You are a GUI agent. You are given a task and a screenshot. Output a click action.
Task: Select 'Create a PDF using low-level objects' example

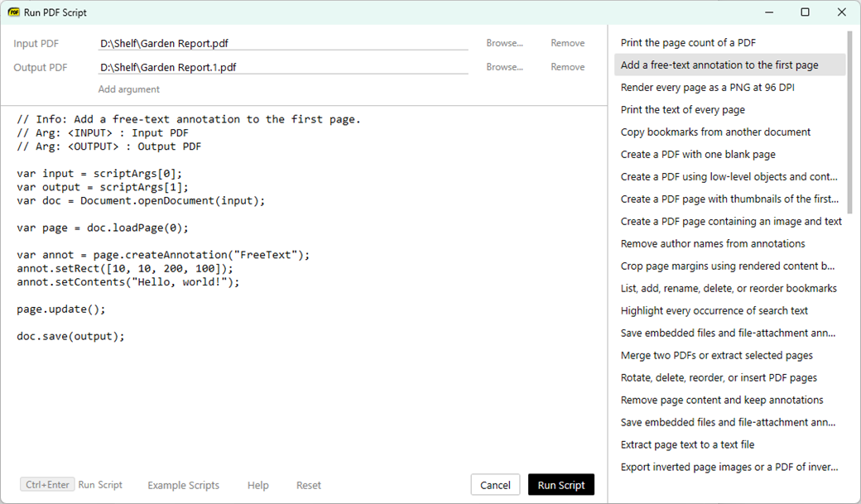729,177
